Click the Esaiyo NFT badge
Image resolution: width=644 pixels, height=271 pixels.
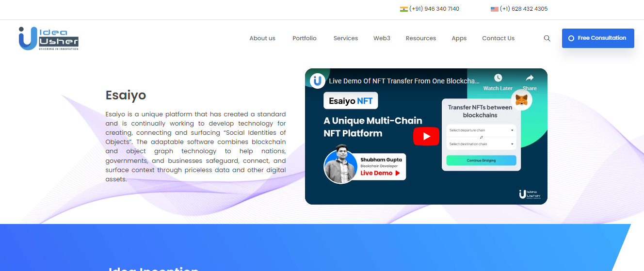pyautogui.click(x=351, y=101)
